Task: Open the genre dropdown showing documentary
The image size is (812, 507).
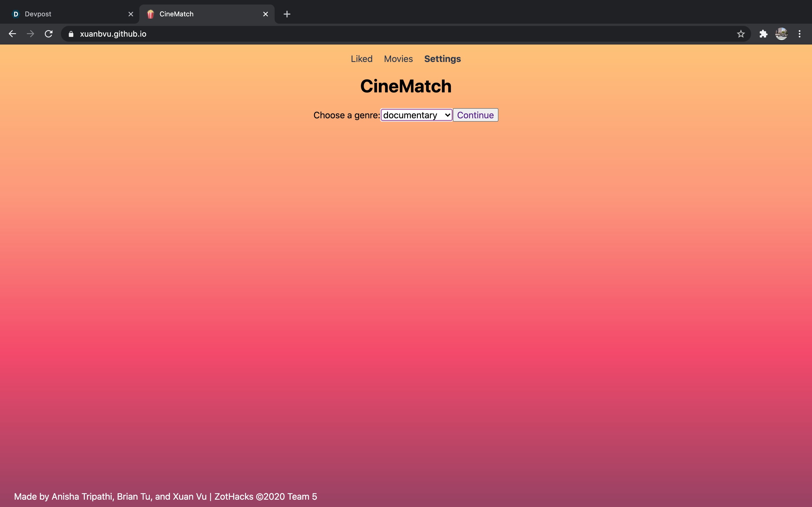Action: click(416, 115)
